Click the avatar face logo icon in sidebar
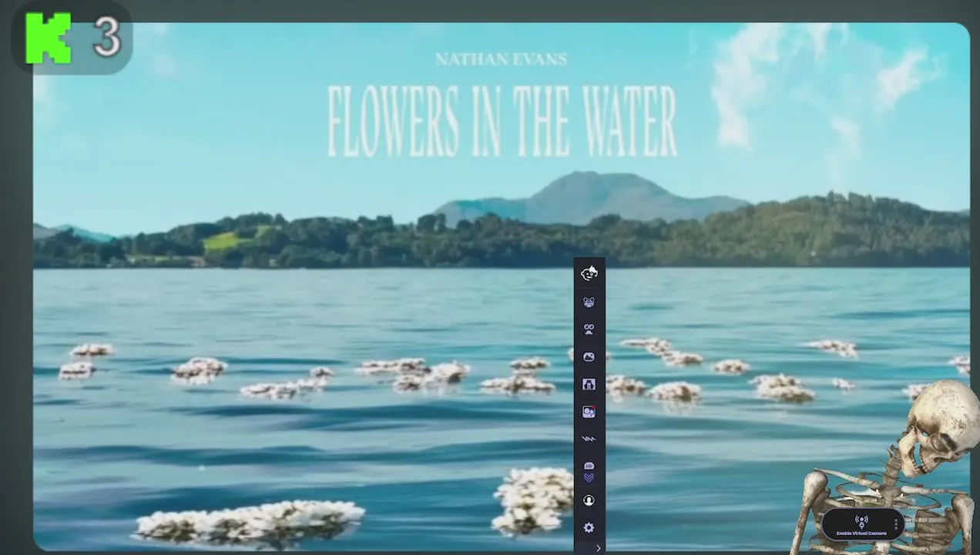This screenshot has width=980, height=555. coord(589,273)
